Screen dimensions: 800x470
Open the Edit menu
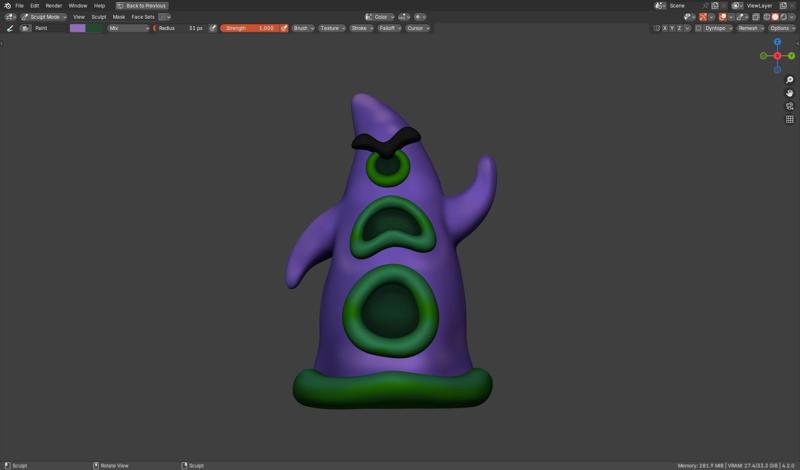35,6
